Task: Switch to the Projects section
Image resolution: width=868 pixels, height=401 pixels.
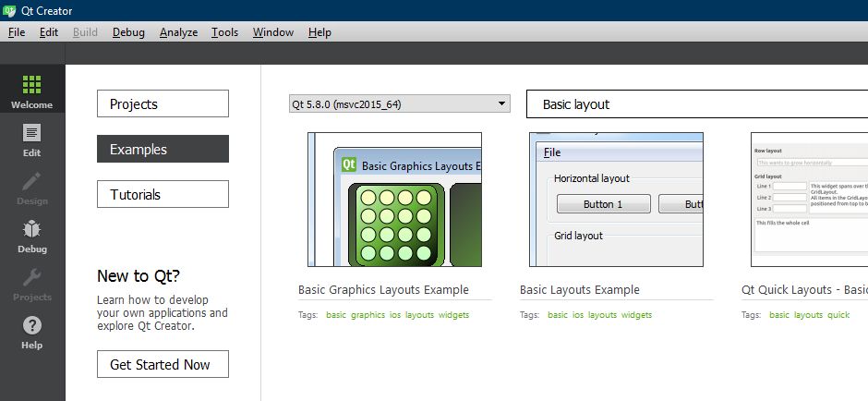Action: coord(163,103)
